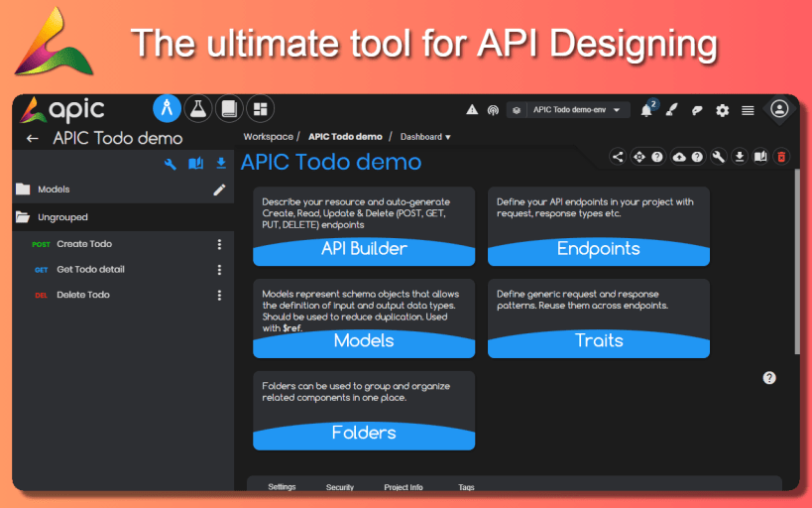Image resolution: width=812 pixels, height=508 pixels.
Task: Click floating help question mark icon
Action: pyautogui.click(x=769, y=378)
